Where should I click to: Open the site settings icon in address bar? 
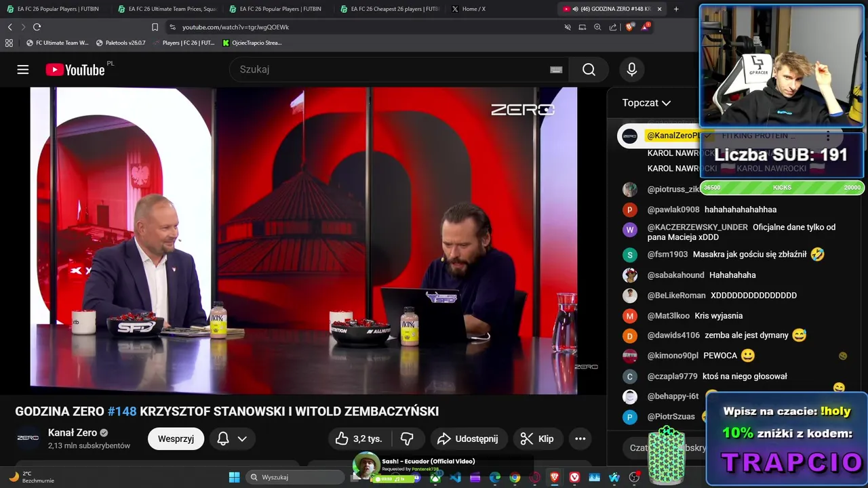172,27
